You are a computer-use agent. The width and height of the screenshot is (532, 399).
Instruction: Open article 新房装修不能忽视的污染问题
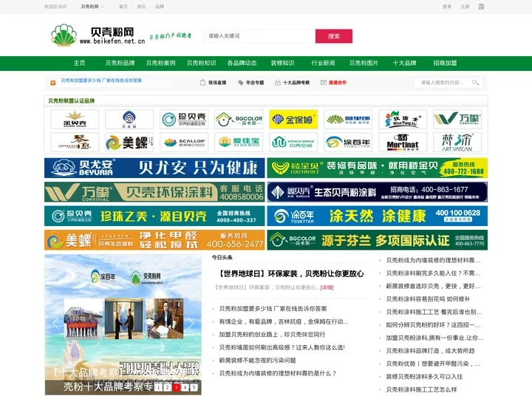[258, 361]
